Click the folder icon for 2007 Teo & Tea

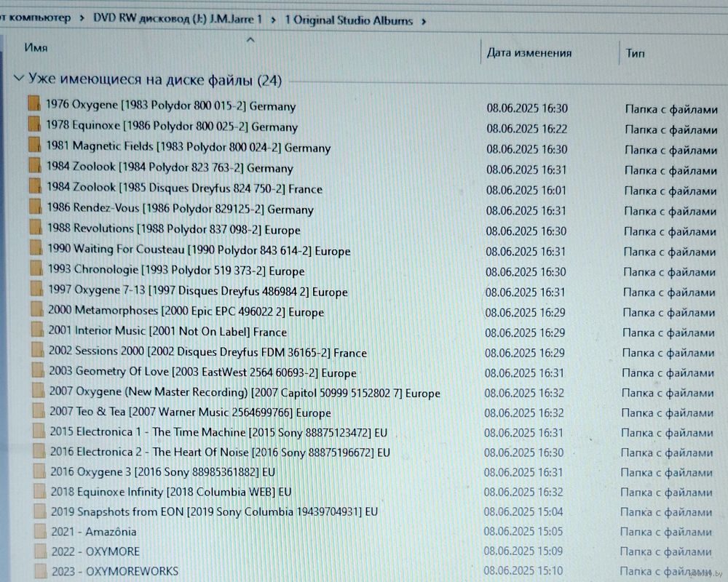[39, 410]
